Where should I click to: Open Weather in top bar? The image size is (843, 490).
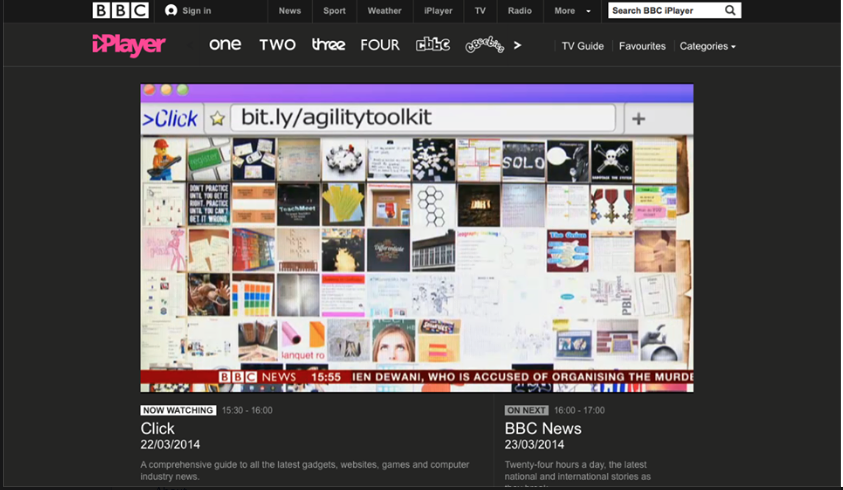(384, 11)
